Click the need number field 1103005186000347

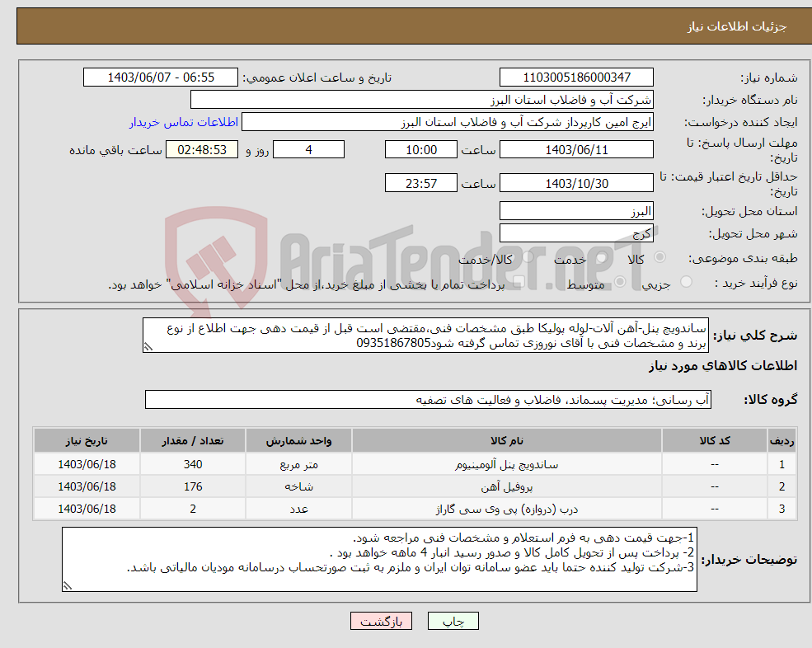click(576, 77)
